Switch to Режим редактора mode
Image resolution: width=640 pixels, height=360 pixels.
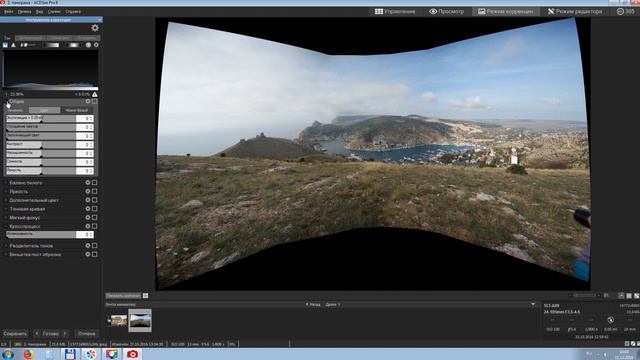coord(575,11)
